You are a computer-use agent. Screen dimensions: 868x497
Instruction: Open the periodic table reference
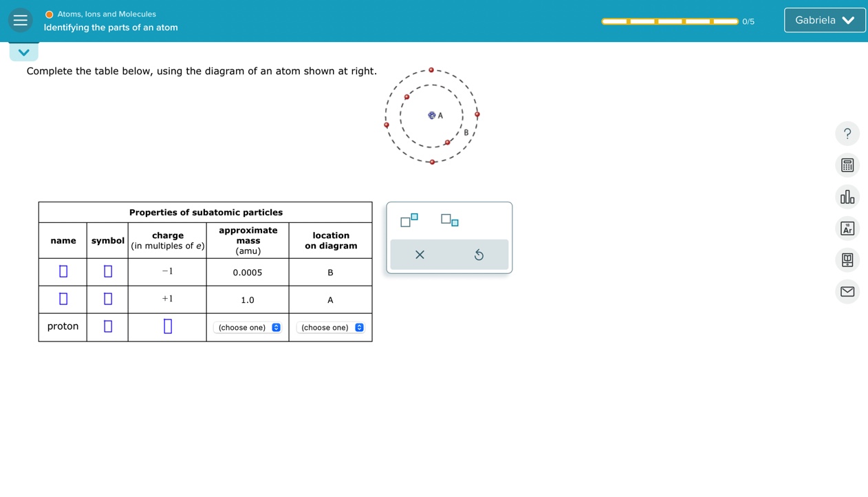[x=847, y=228]
